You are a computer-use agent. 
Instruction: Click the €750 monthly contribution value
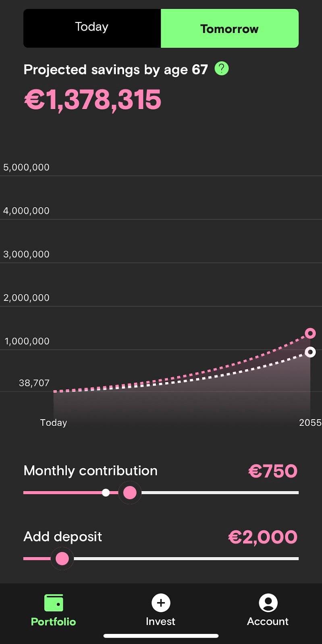point(273,471)
